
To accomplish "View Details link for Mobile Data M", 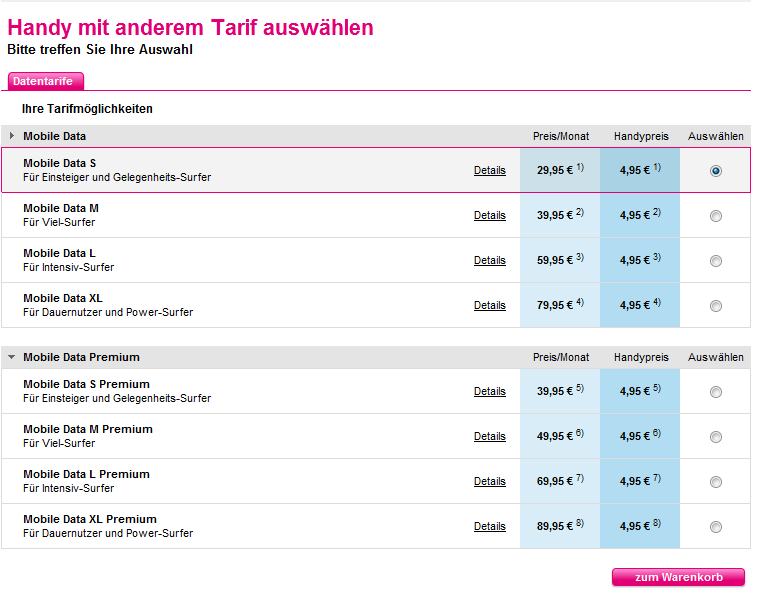I will pyautogui.click(x=490, y=216).
